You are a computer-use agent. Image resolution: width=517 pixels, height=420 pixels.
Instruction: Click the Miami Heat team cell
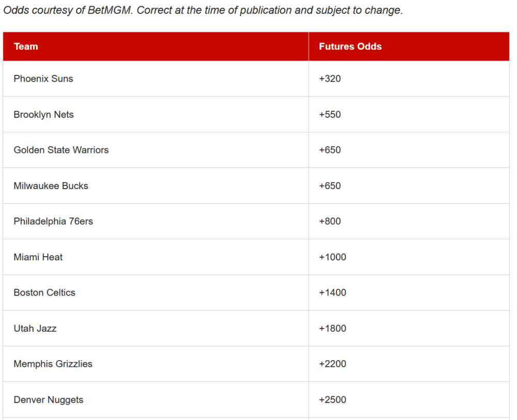(x=156, y=257)
